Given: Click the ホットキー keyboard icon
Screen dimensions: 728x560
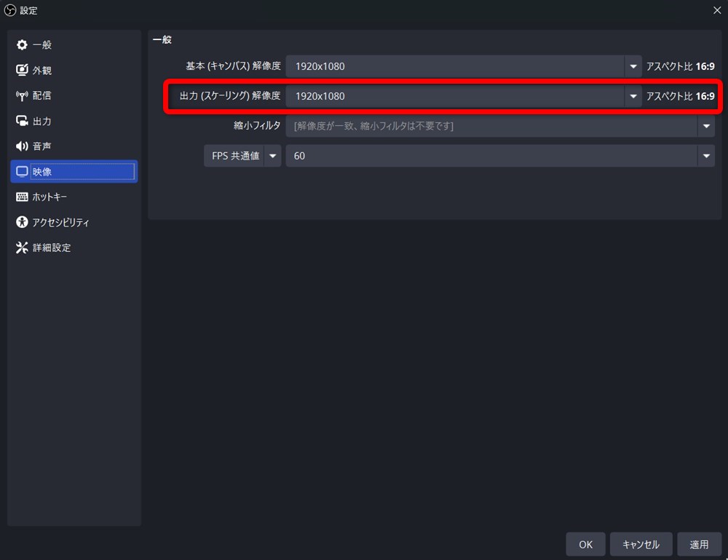Looking at the screenshot, I should point(22,197).
